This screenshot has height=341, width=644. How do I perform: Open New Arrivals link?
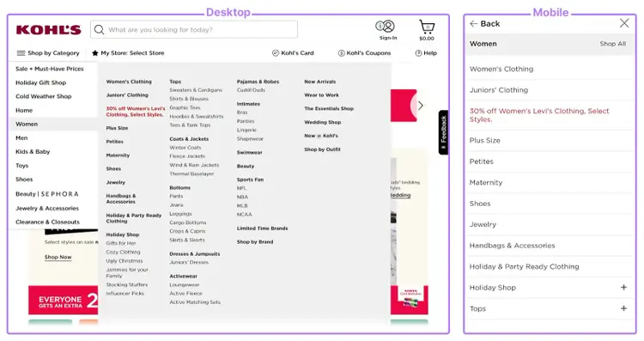tap(320, 82)
